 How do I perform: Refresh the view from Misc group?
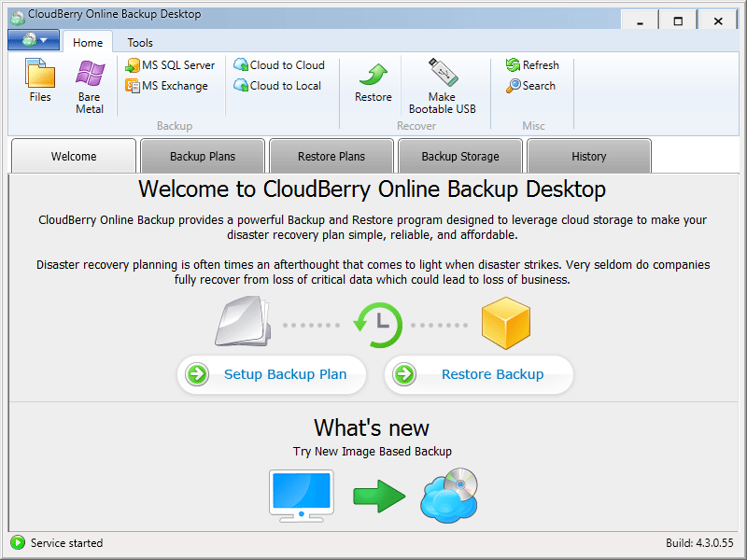click(532, 65)
